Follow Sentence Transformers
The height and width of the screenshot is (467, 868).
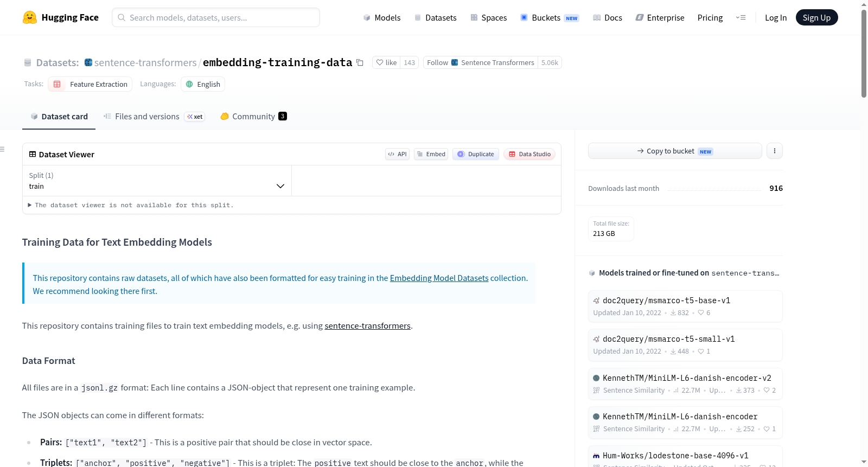point(480,62)
